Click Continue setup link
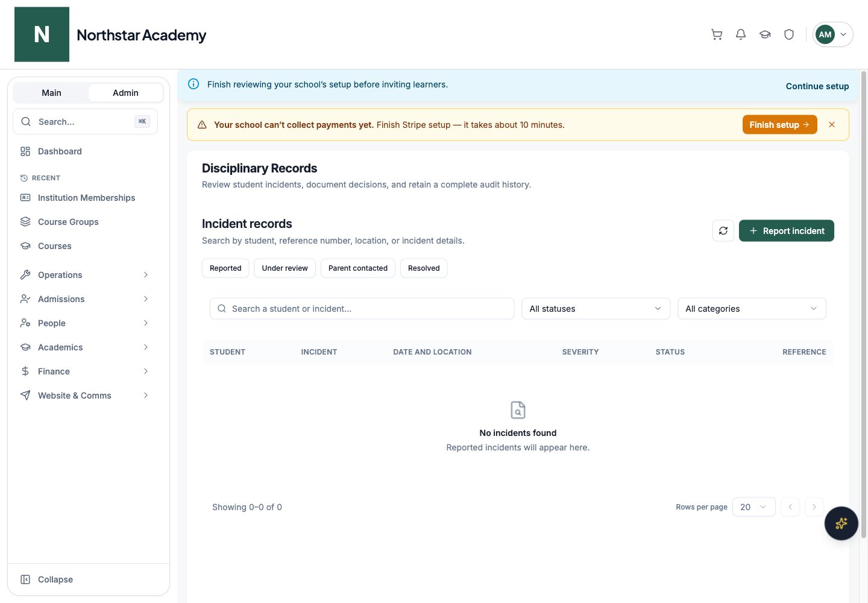The width and height of the screenshot is (868, 603). click(x=817, y=86)
